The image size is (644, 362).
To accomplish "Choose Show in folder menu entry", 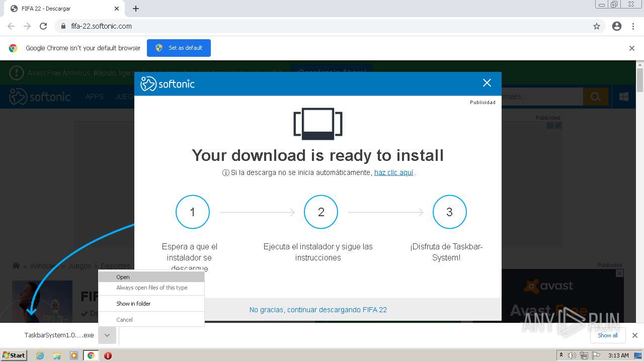I will pos(151,304).
